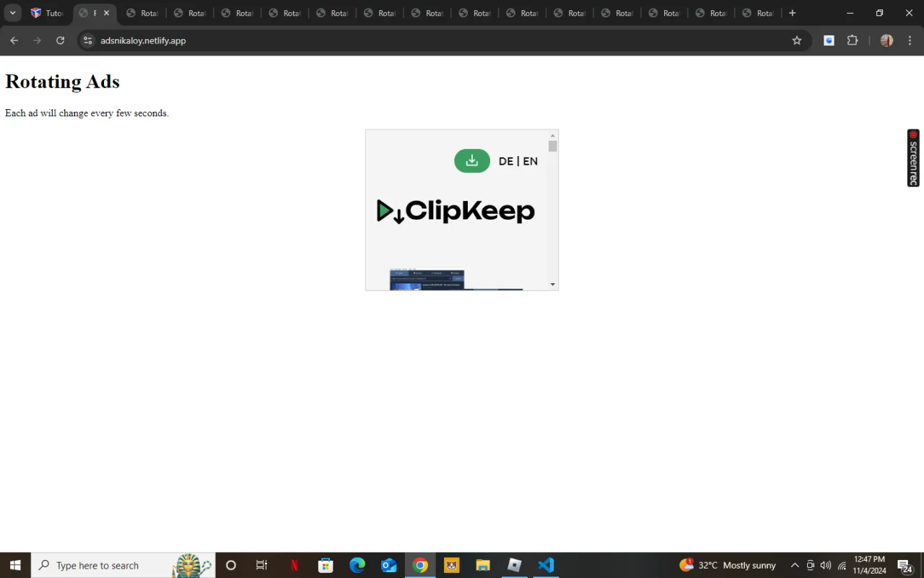Open the ScreenRec side widget
924x578 pixels.
[913, 158]
